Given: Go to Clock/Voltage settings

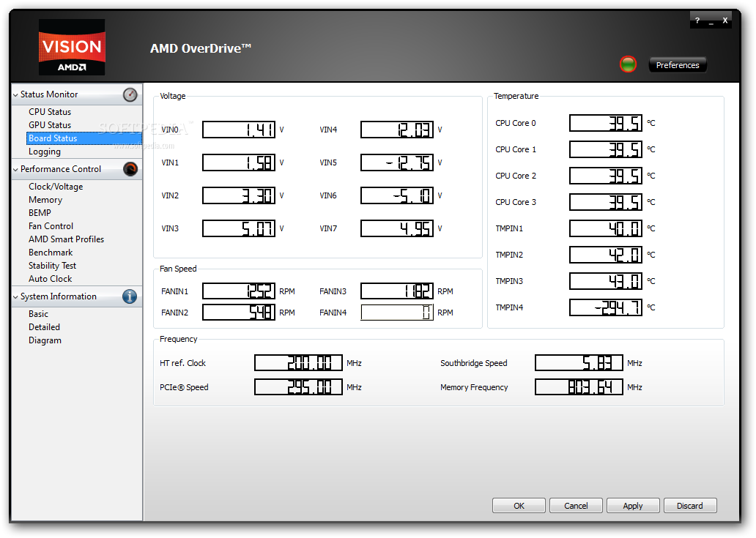Looking at the screenshot, I should pos(56,187).
